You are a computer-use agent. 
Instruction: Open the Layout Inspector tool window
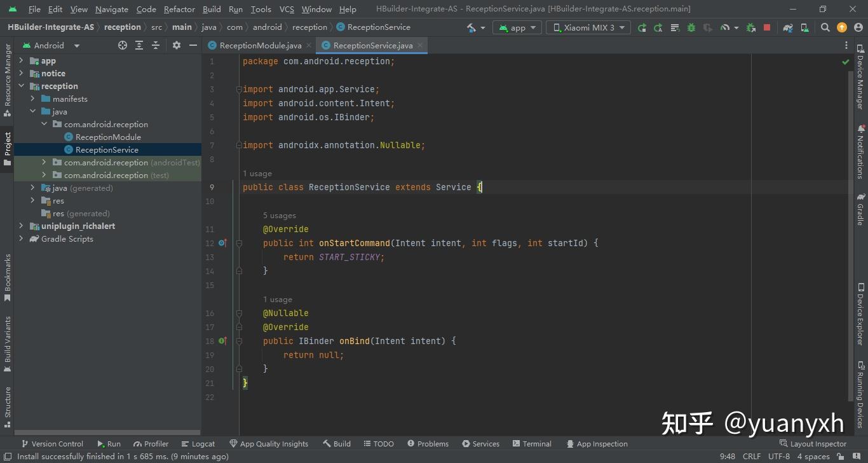[813, 444]
